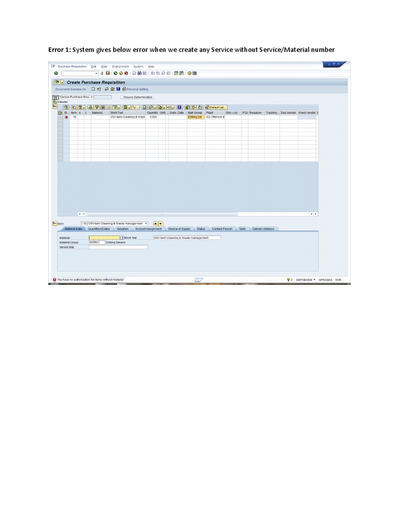This screenshot has width=399, height=532.
Task: Open the system info dropdown in status bar
Action: [x=314, y=280]
